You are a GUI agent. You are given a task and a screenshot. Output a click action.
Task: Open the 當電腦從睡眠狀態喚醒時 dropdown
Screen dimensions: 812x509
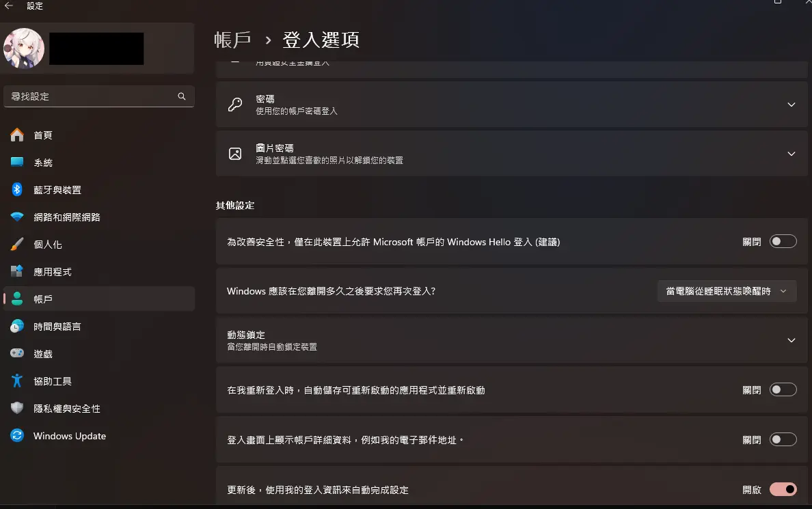click(x=727, y=291)
